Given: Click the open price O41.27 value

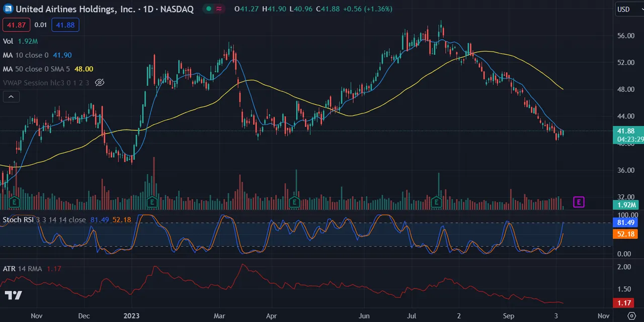Looking at the screenshot, I should pos(247,9).
